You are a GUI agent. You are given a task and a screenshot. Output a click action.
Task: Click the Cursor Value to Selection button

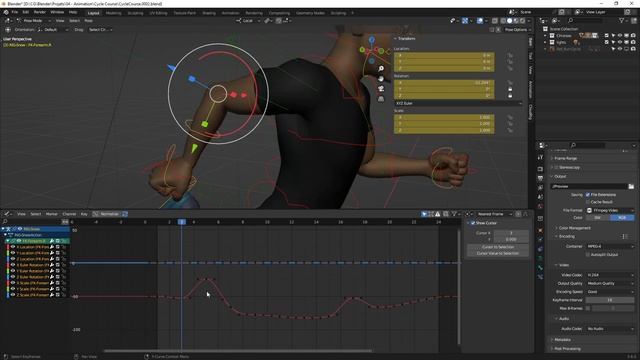(498, 253)
